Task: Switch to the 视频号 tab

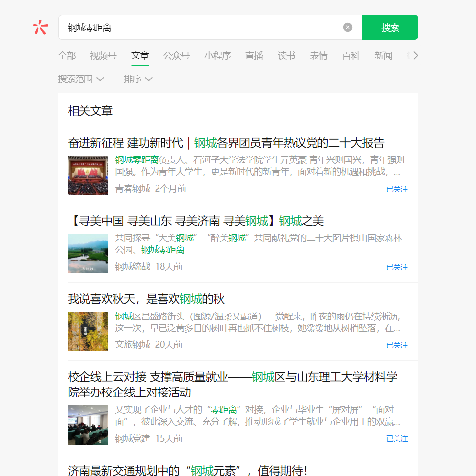Action: pos(103,56)
